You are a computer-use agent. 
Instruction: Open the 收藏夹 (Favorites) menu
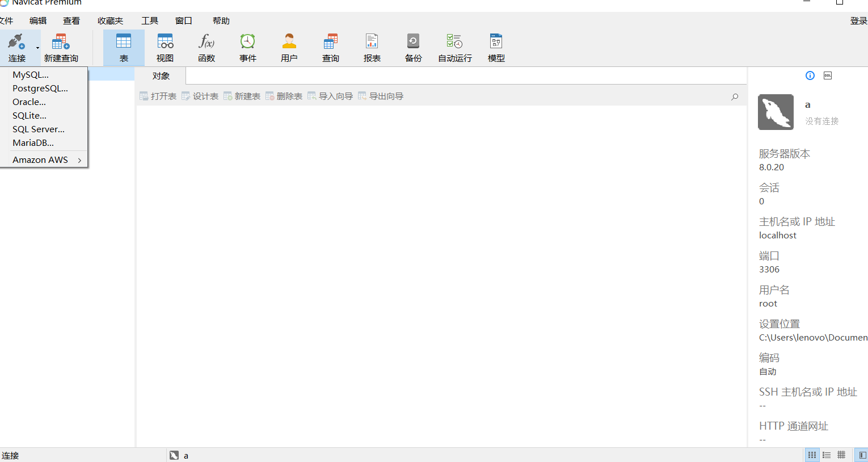tap(110, 21)
